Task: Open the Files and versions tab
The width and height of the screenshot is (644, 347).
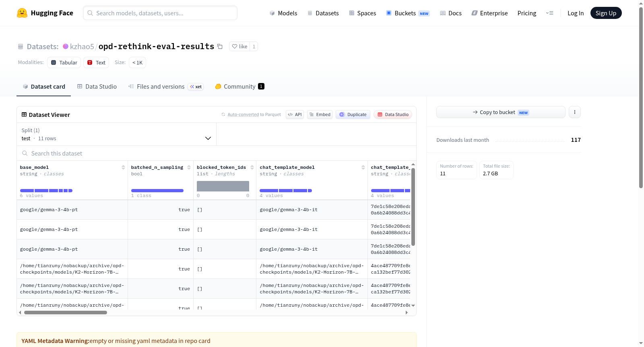Action: [x=166, y=86]
